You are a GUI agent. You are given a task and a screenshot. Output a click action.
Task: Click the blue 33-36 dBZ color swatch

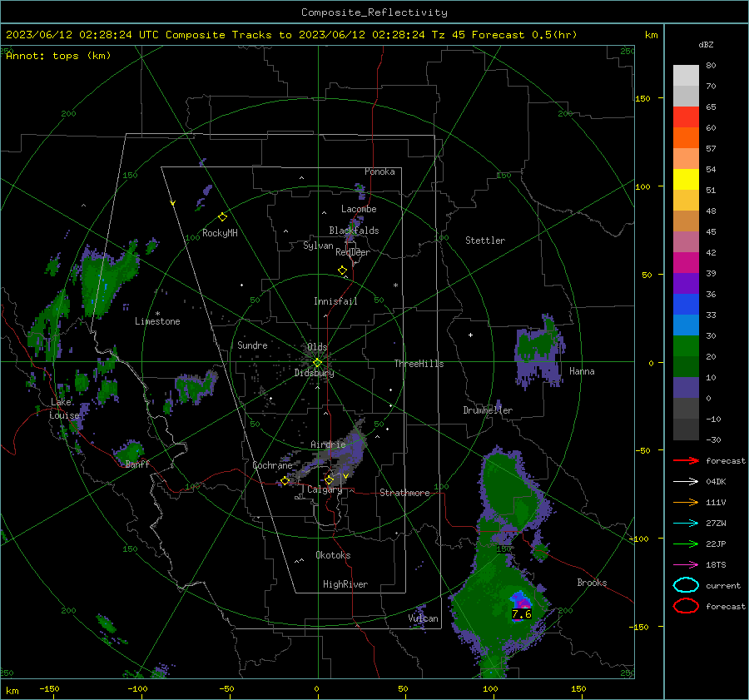pyautogui.click(x=686, y=305)
